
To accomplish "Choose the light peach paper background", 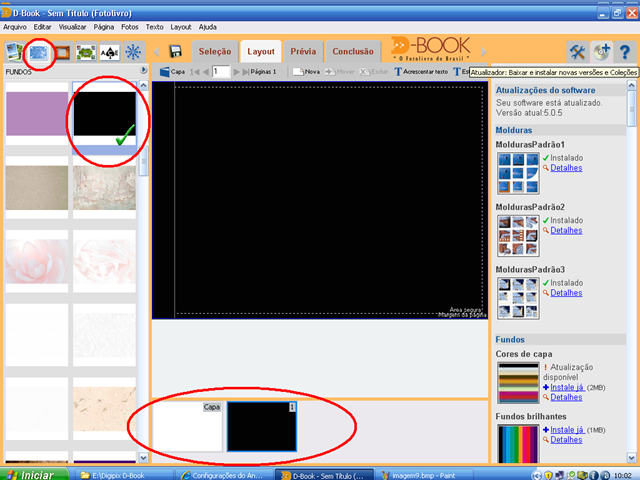I will tap(104, 409).
